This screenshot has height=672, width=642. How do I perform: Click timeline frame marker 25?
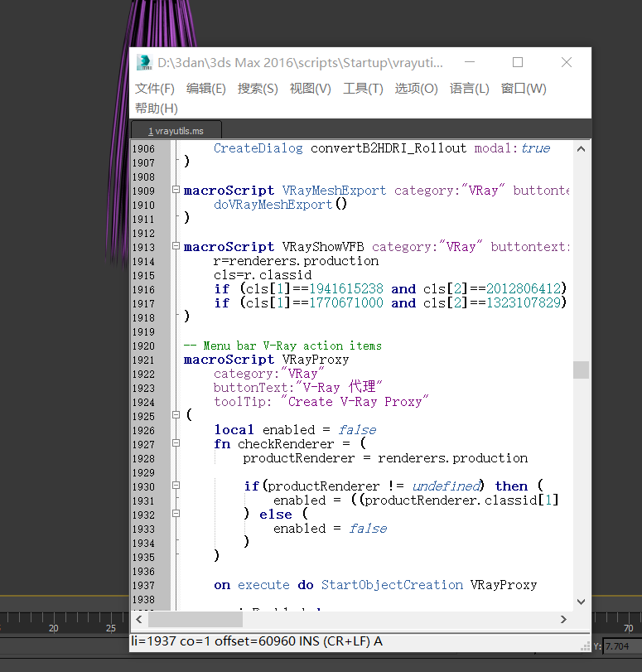[x=110, y=628]
